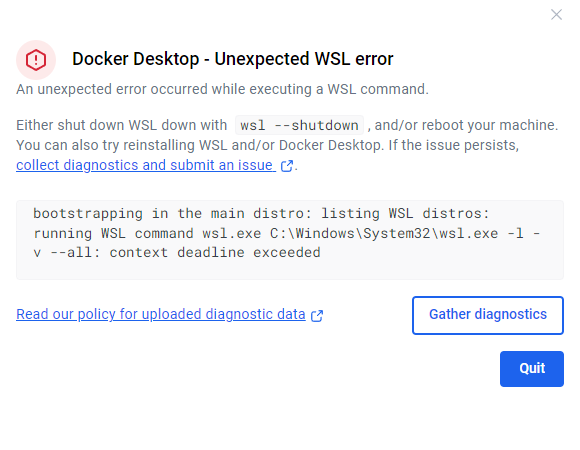
Task: Click the red hexagon error icon
Action: coord(36,60)
